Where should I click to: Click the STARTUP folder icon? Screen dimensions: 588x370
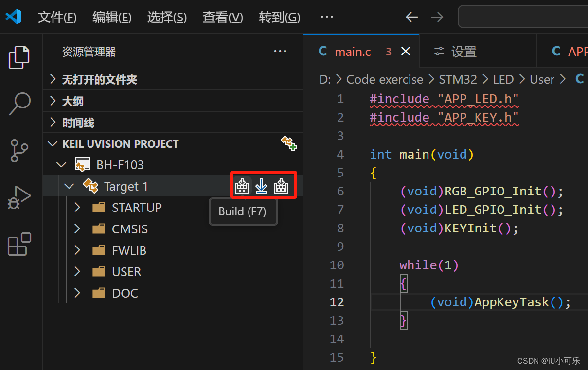99,208
